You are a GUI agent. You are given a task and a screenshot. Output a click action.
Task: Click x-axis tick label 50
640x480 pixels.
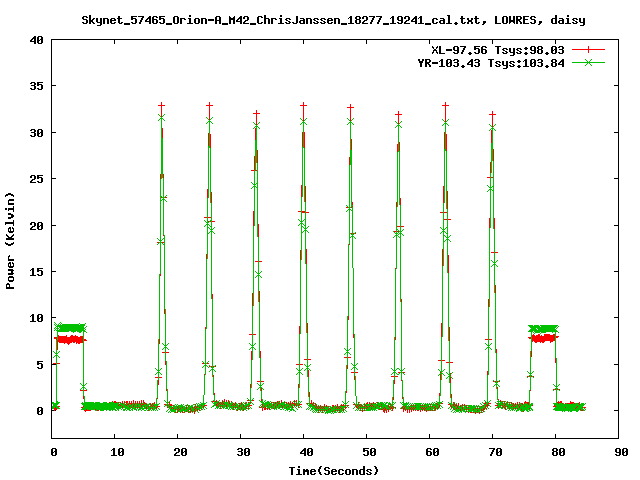[369, 452]
